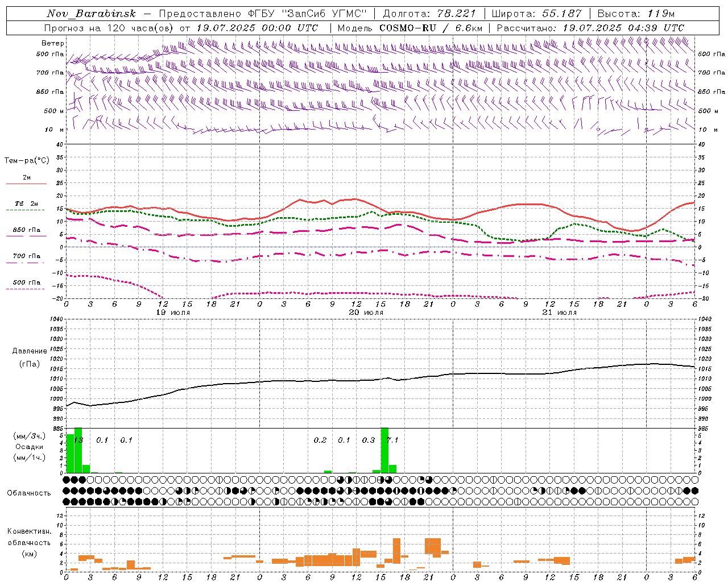Viewport: 728px width, 582px height.
Task: Click the '13' precipitation amount value
Action: pos(79,440)
